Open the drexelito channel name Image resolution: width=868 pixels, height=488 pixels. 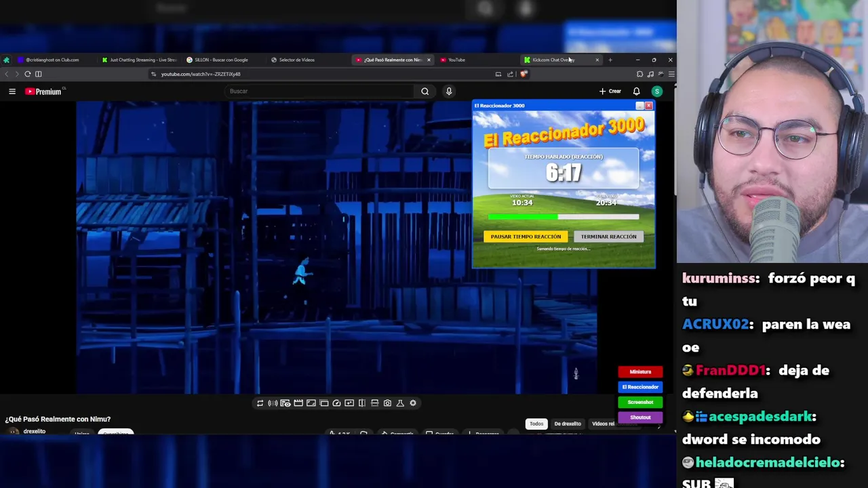click(x=35, y=432)
